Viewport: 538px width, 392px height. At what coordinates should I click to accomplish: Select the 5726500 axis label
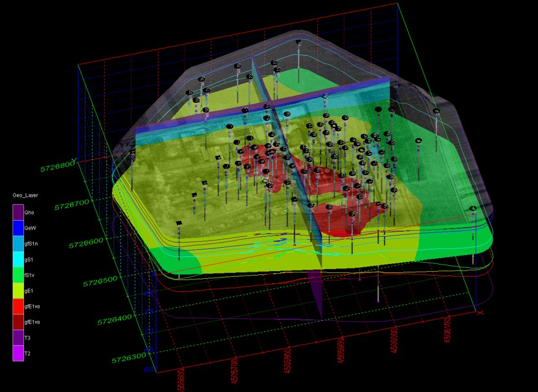point(100,281)
